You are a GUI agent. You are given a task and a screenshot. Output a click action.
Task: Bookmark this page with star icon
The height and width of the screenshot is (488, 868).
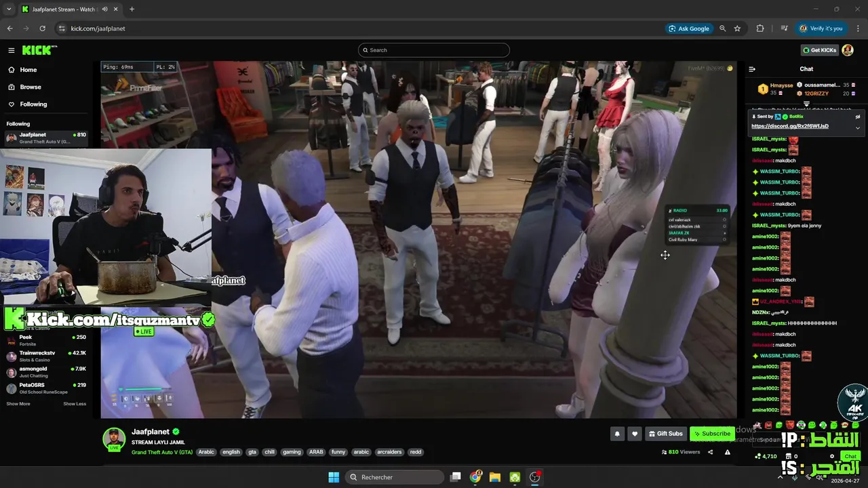(737, 28)
